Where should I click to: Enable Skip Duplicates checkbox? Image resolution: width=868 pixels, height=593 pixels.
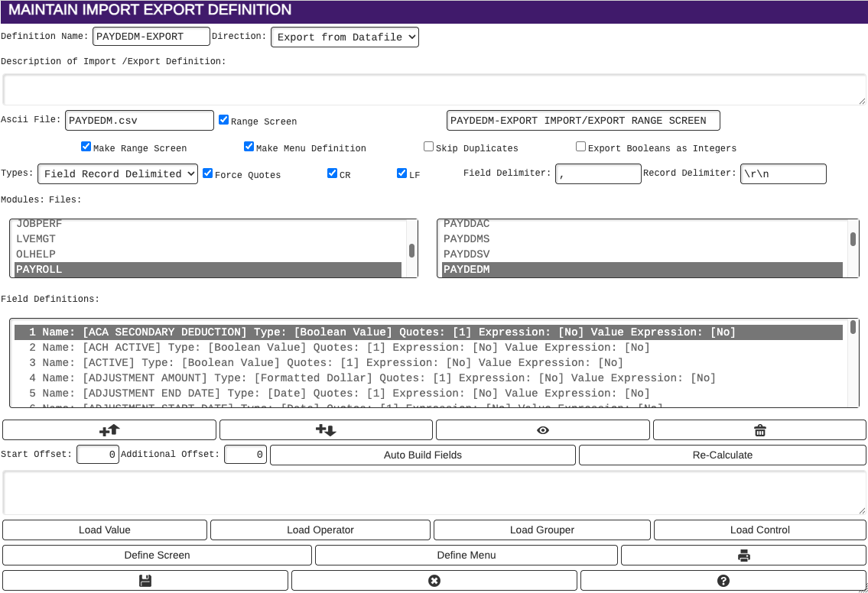click(x=428, y=146)
